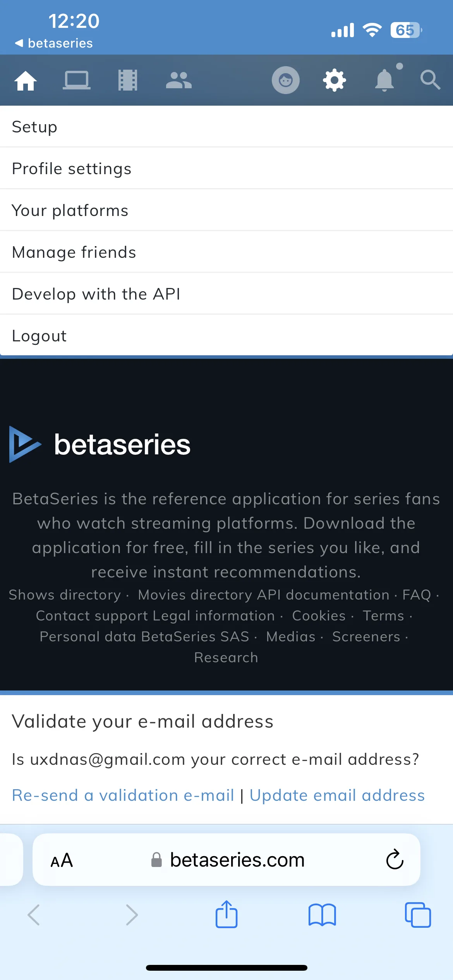Open the FAQ footer link

coord(417,595)
